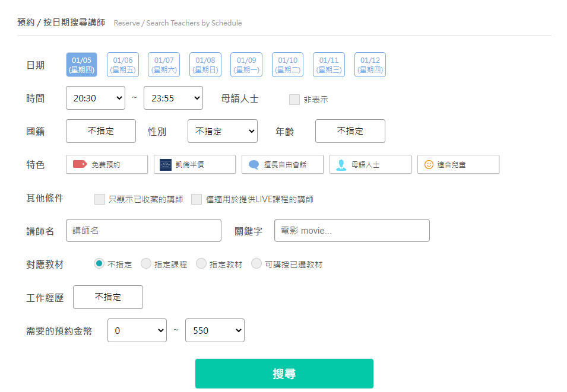
Task: Open the 國籍 nationality selector
Action: pos(101,131)
